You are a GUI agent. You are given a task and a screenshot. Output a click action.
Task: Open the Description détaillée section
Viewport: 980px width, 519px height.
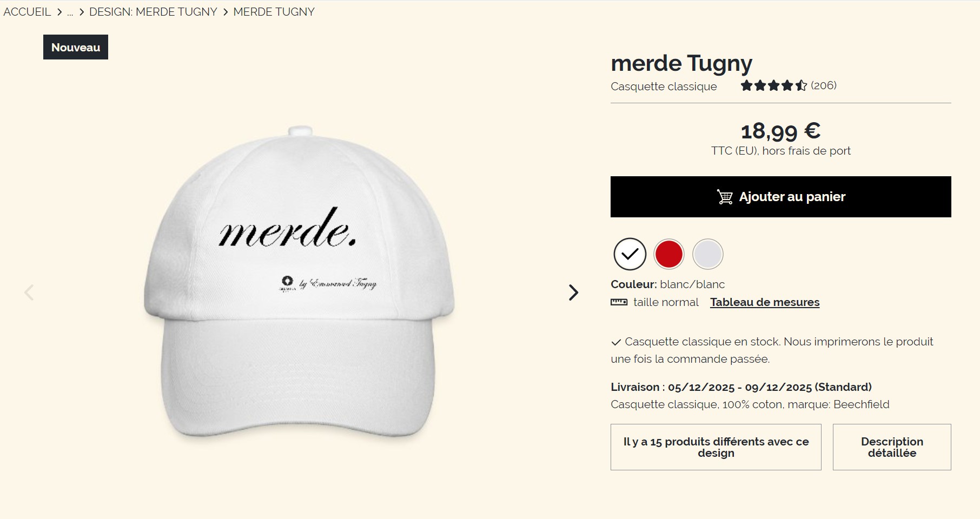(892, 447)
